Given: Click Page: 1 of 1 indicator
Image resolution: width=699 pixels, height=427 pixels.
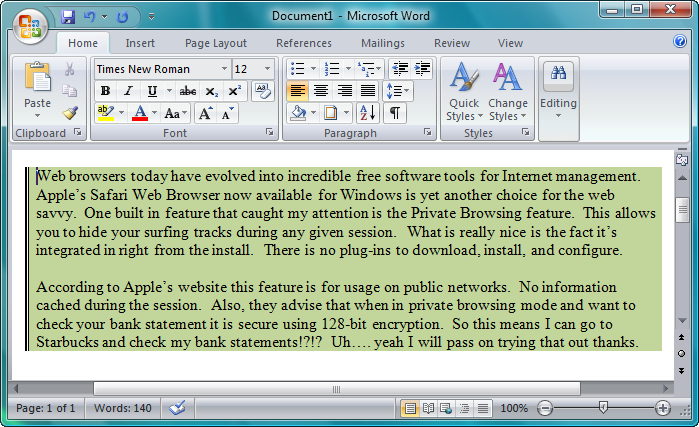Looking at the screenshot, I should click(45, 408).
